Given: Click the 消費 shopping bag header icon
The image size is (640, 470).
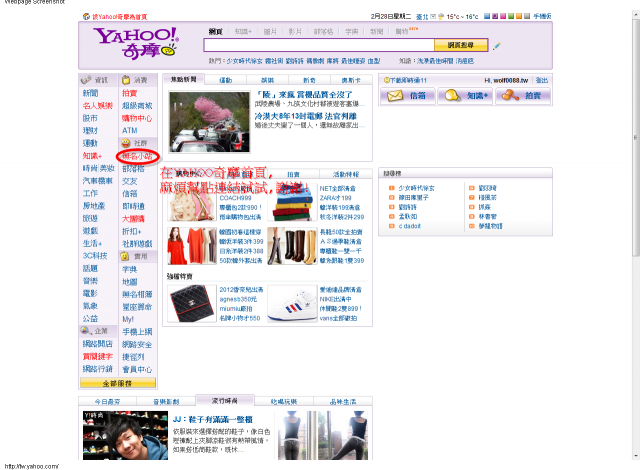Looking at the screenshot, I should [126, 80].
